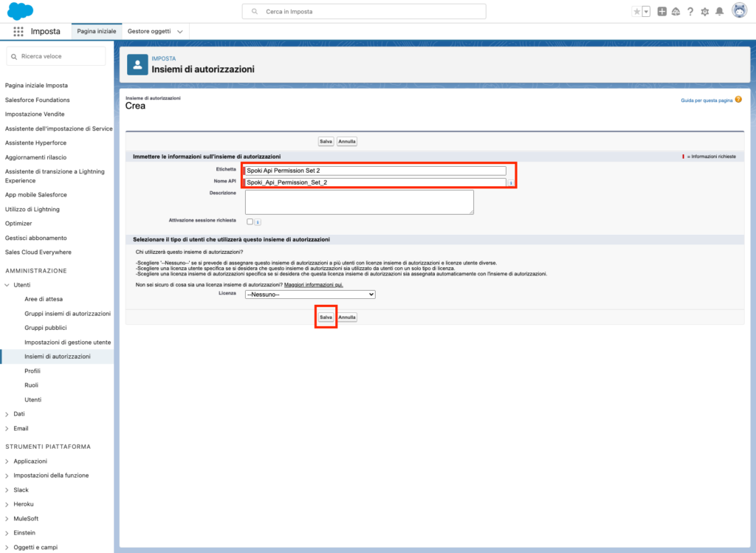Open the user avatar profile menu
The width and height of the screenshot is (756, 553).
tap(738, 11)
